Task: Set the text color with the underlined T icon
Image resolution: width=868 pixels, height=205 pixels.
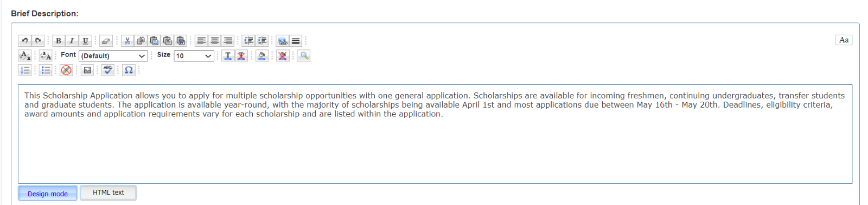Action: (x=228, y=55)
